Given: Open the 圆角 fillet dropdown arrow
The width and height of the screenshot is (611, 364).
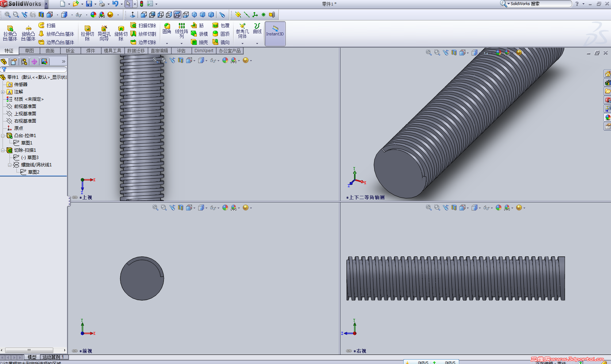Looking at the screenshot, I should click(x=167, y=43).
